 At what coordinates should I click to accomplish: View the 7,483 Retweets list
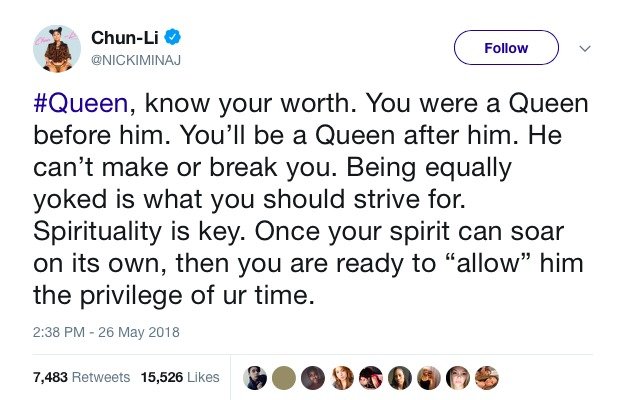(x=81, y=377)
